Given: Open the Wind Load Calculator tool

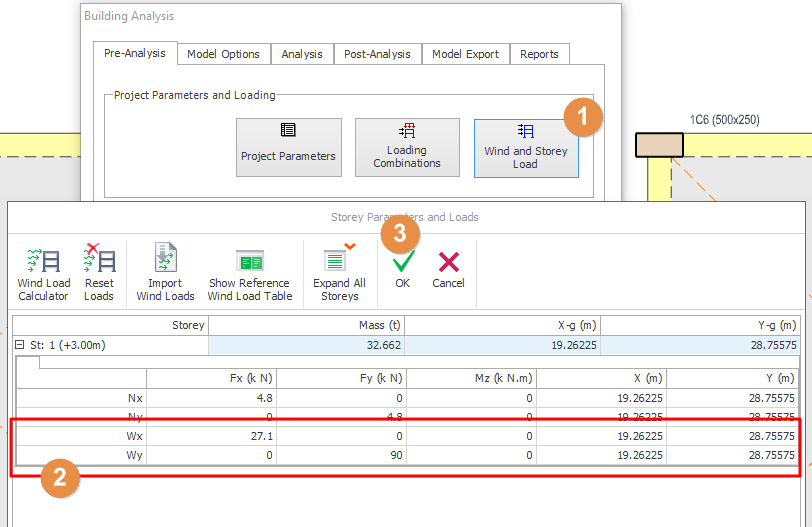Looking at the screenshot, I should 43,271.
